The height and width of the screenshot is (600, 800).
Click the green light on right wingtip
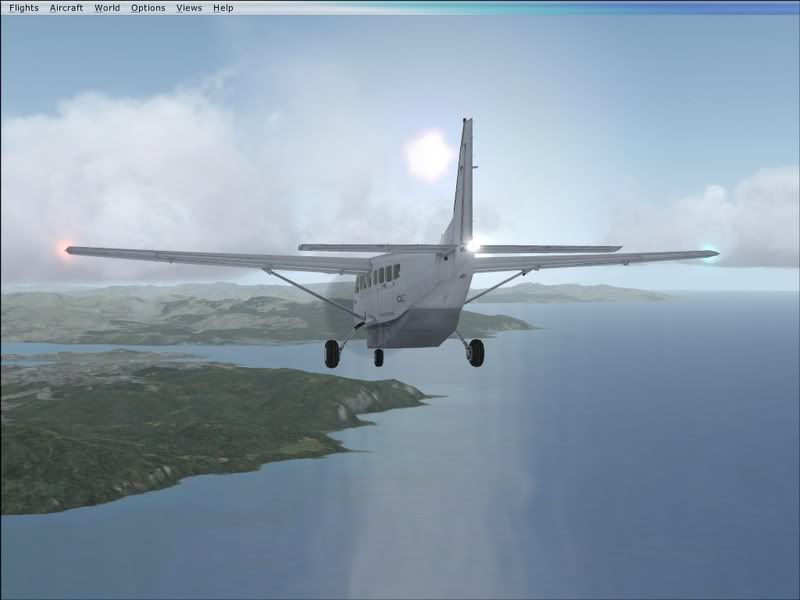(710, 252)
